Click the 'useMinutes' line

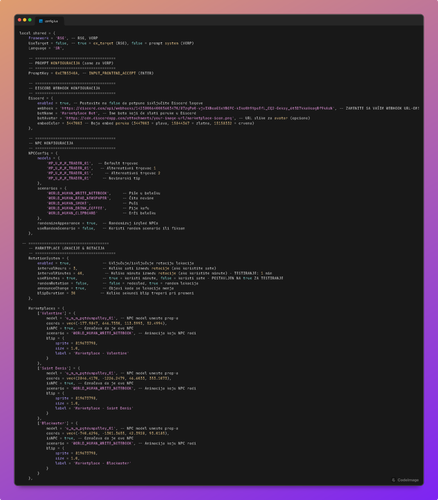160,278
